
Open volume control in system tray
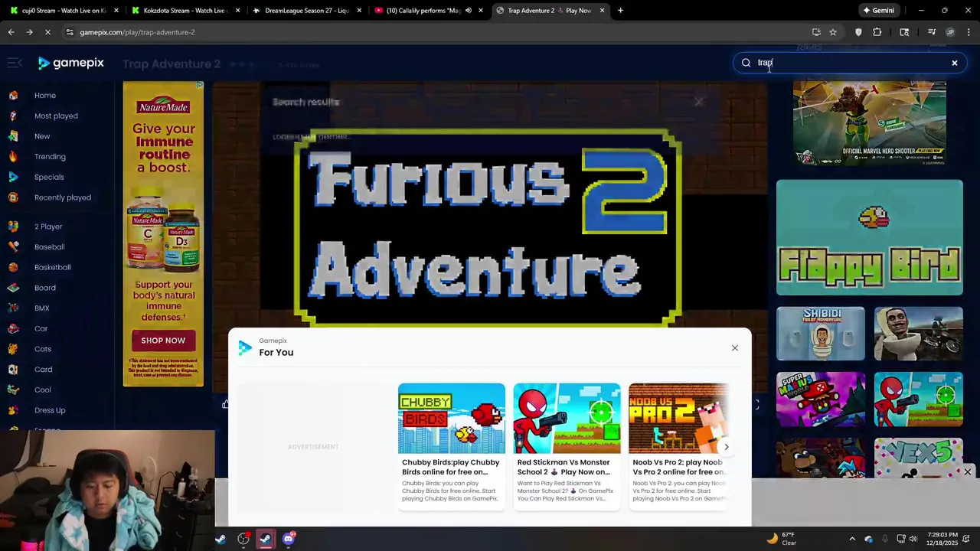pyautogui.click(x=913, y=539)
